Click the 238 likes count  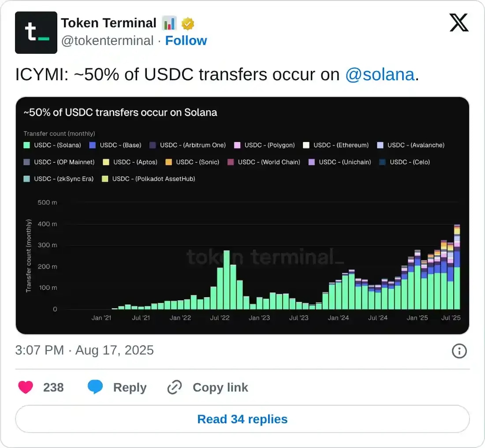(53, 387)
